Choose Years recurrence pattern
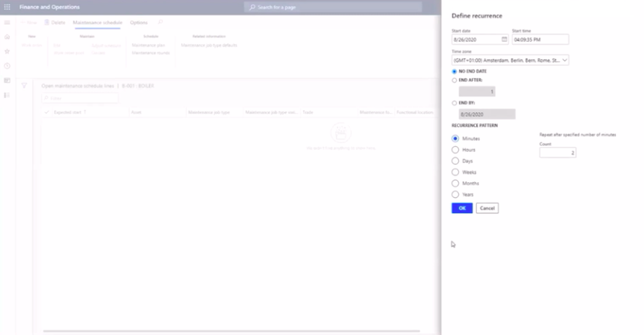644x335 pixels. (x=455, y=194)
